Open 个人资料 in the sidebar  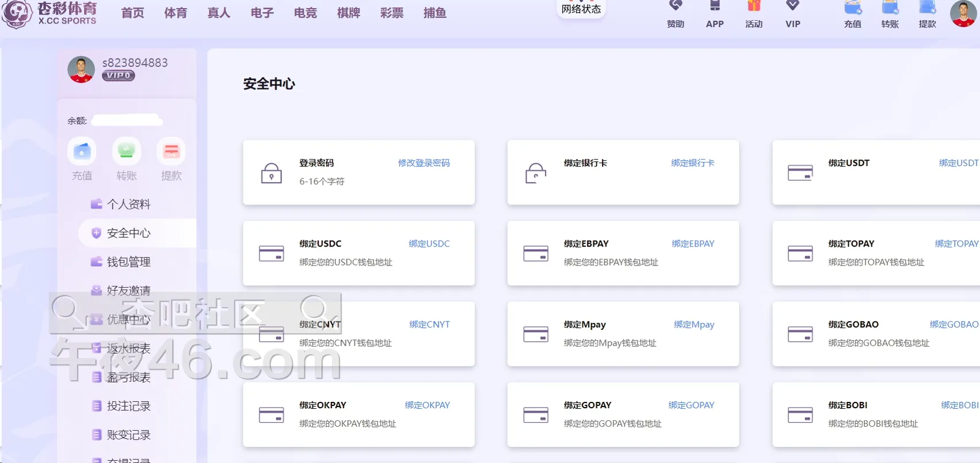[128, 204]
